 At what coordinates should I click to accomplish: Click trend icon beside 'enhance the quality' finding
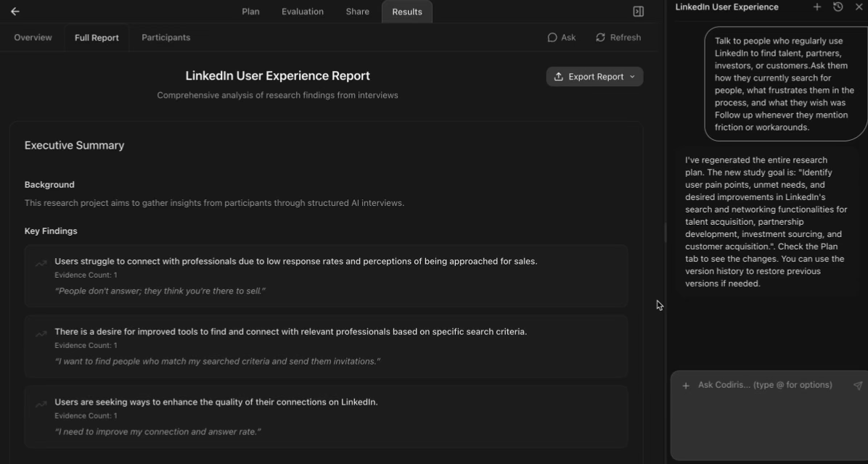point(41,405)
